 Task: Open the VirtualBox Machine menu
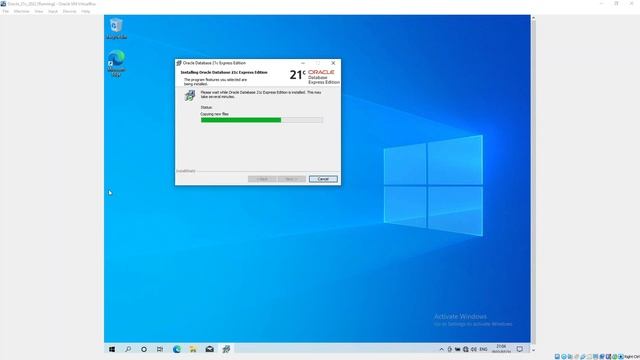click(22, 11)
